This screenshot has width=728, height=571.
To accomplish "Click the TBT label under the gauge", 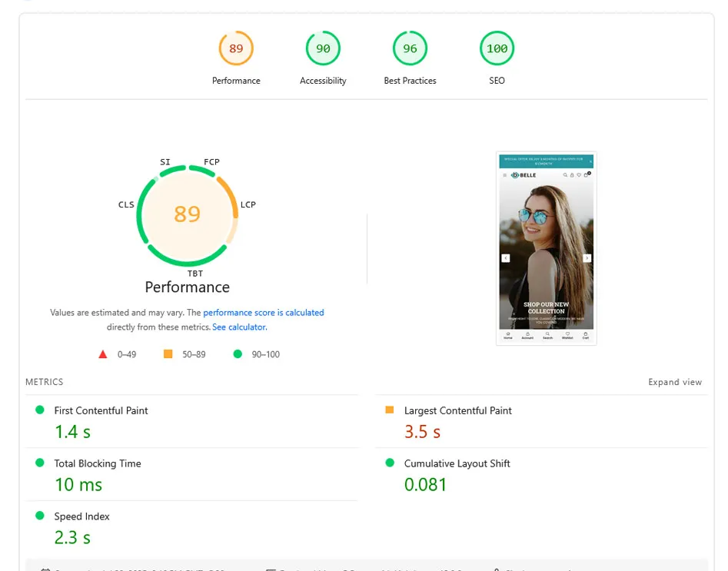I will [195, 274].
